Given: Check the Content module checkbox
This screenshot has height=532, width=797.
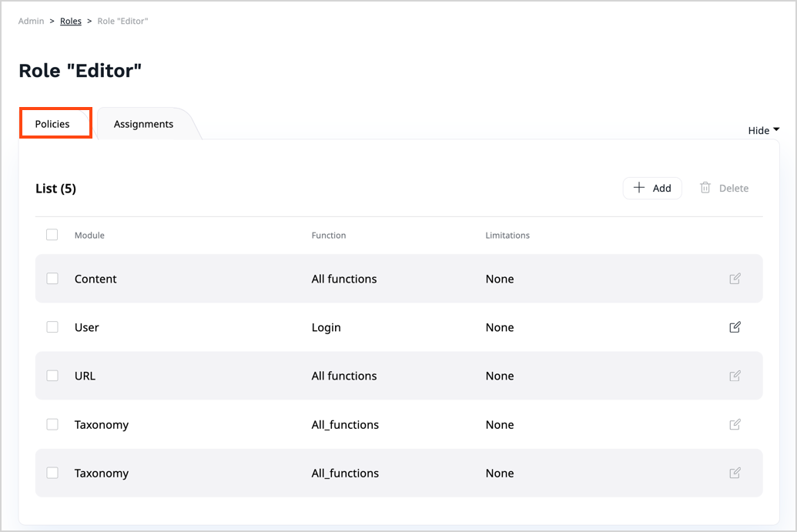Looking at the screenshot, I should (52, 279).
